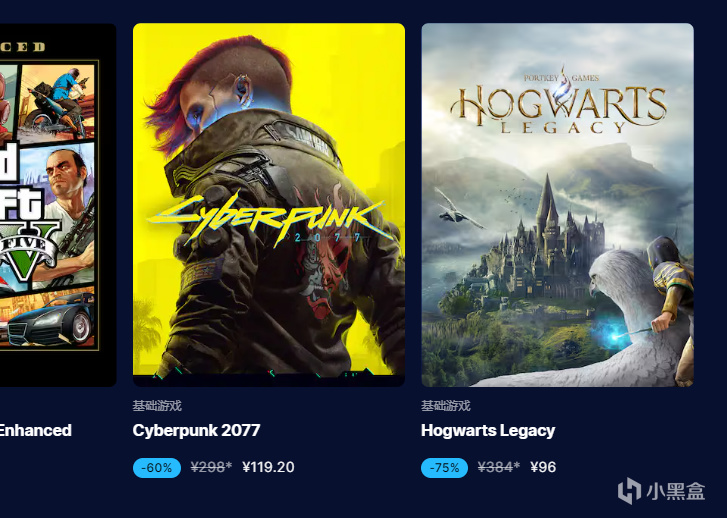Click the Portkey Games logo
The width and height of the screenshot is (727, 518).
tap(561, 77)
